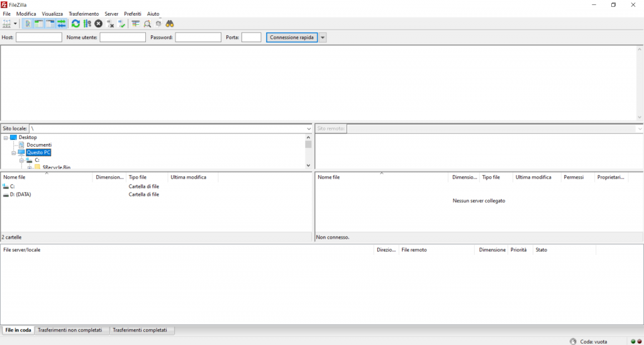Collapse the Desktop tree node

tap(6, 137)
